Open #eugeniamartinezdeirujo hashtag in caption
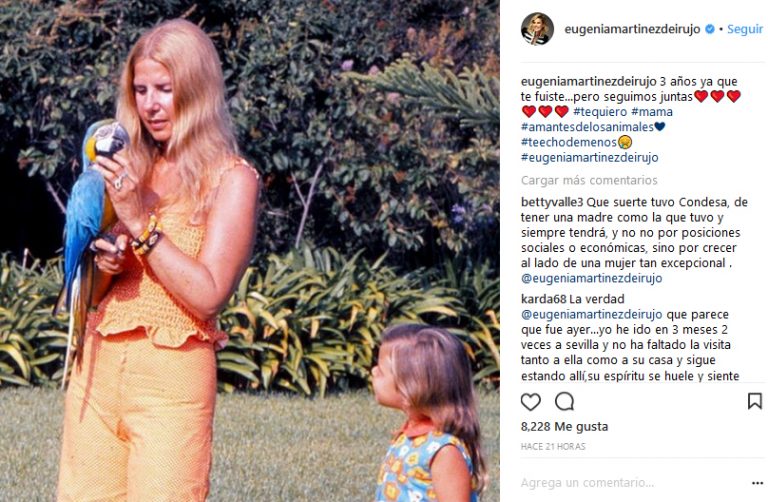This screenshot has width=768, height=502. coord(589,157)
